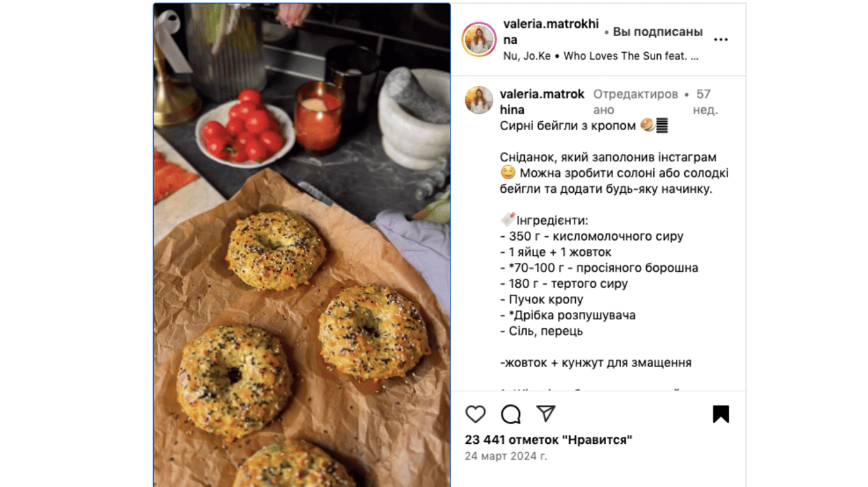Click the bagel photo in the post

pos(302,245)
